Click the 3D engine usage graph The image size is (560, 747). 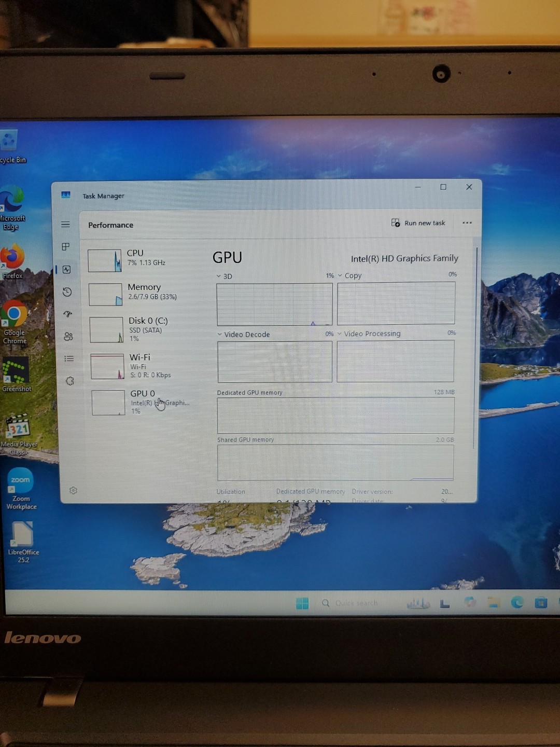click(274, 305)
